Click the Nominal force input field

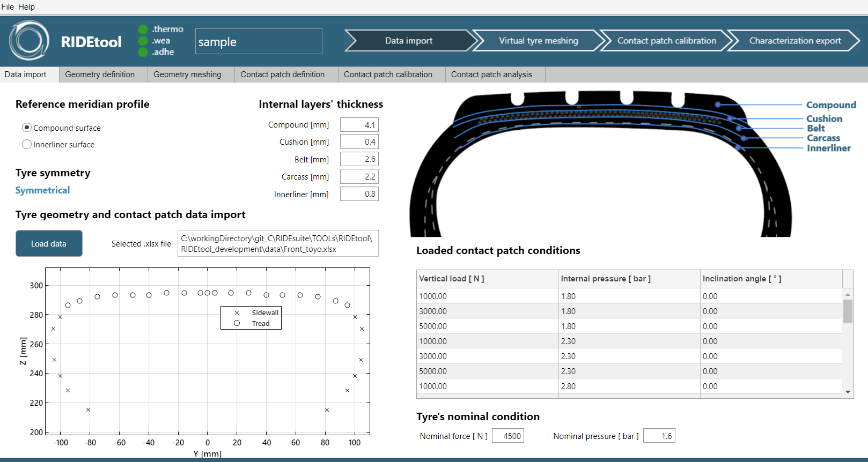pyautogui.click(x=507, y=436)
